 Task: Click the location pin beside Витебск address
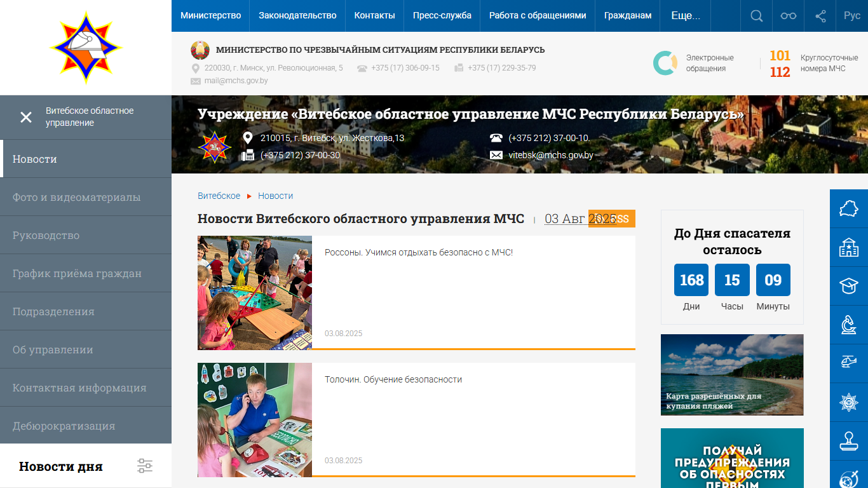pos(248,138)
